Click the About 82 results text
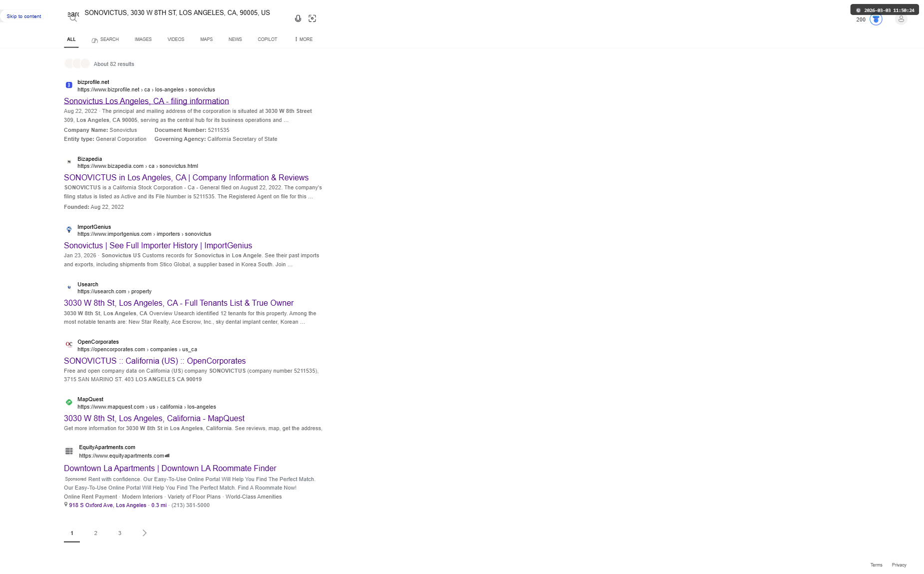Screen dimensions: 924x574 point(114,64)
